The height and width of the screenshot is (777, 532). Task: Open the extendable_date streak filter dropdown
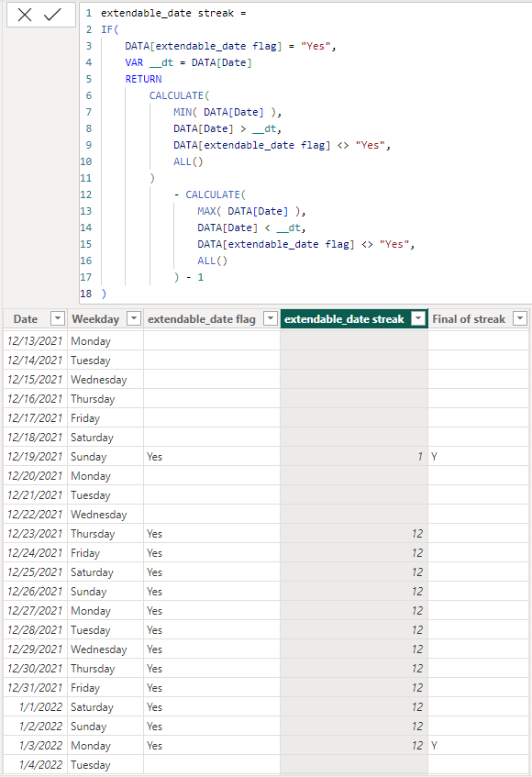(x=418, y=318)
